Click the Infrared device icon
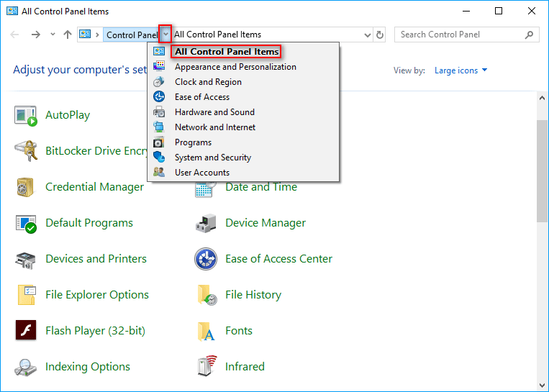The image size is (549, 392). [x=207, y=366]
